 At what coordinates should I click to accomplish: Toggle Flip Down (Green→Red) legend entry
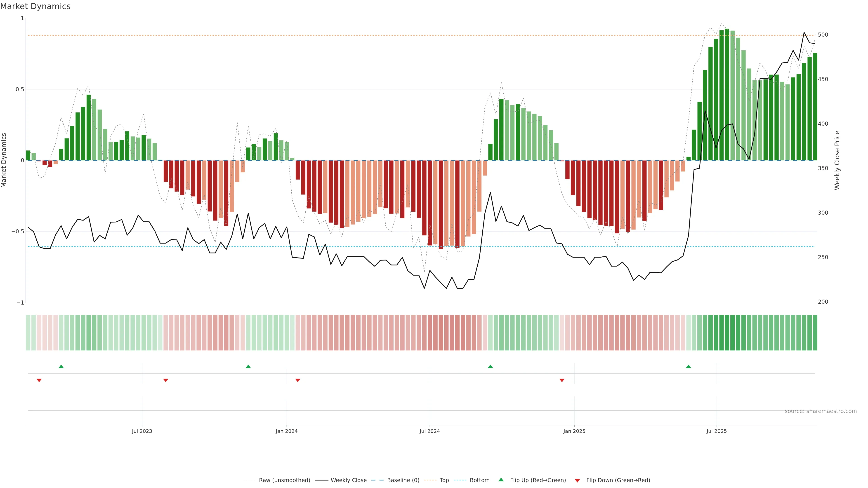coord(618,480)
